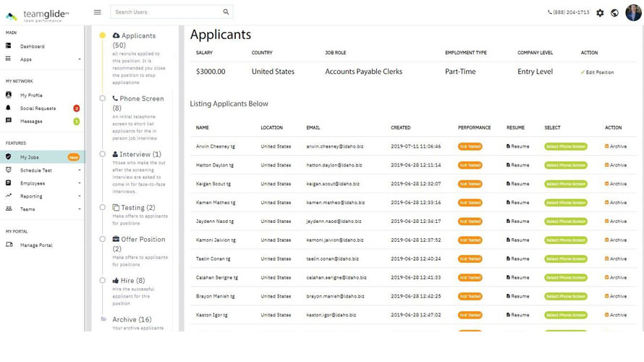Click the Dashboard sidebar icon
The image size is (644, 362).
coord(8,46)
